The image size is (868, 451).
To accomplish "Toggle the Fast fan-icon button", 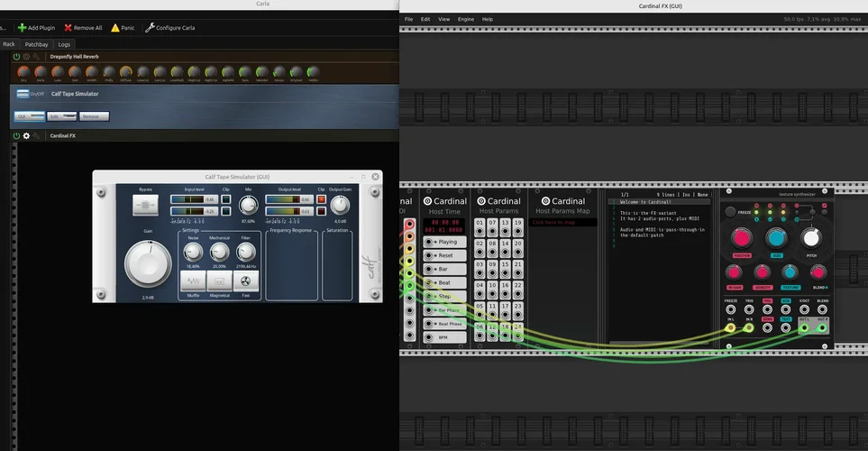I will pos(246,281).
